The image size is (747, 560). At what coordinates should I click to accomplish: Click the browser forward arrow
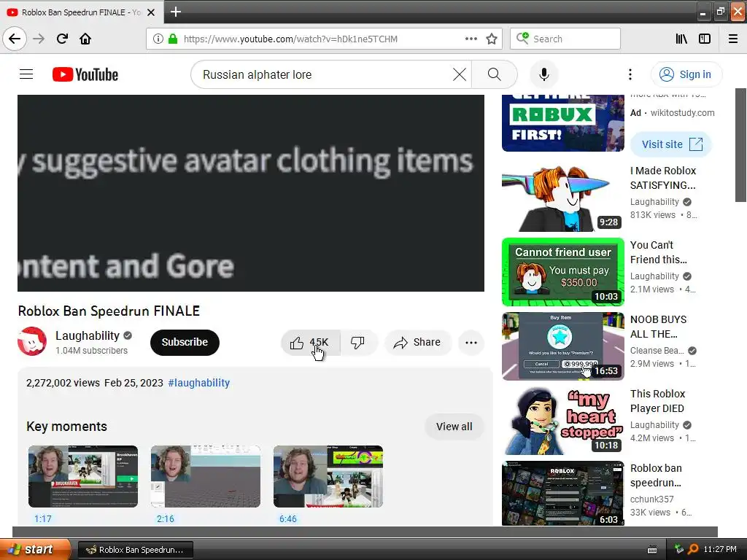click(39, 39)
